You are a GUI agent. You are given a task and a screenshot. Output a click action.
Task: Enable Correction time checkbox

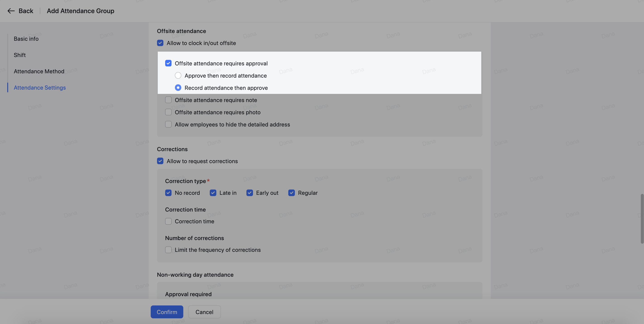coord(168,221)
